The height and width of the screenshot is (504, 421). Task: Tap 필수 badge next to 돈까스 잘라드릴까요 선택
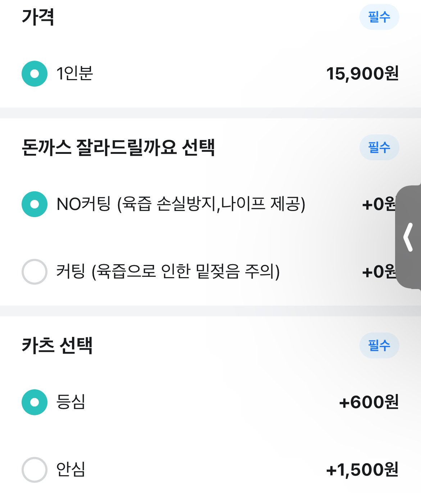(379, 147)
